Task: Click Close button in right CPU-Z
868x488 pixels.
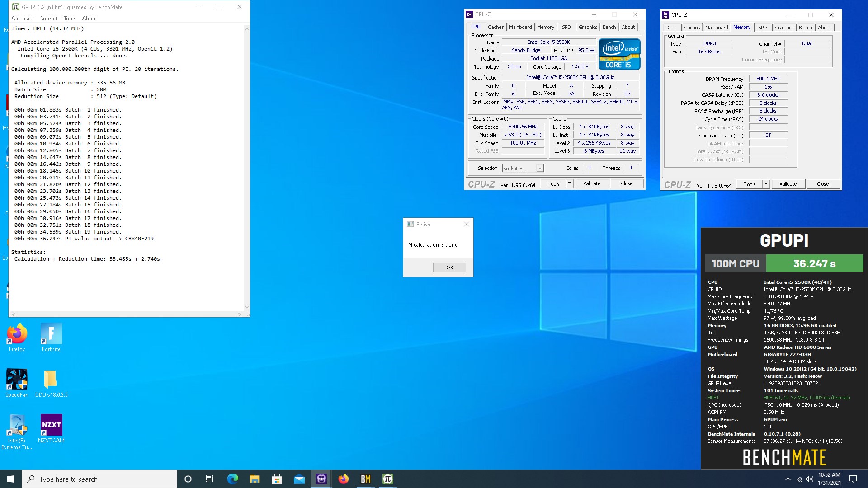Action: (x=823, y=184)
